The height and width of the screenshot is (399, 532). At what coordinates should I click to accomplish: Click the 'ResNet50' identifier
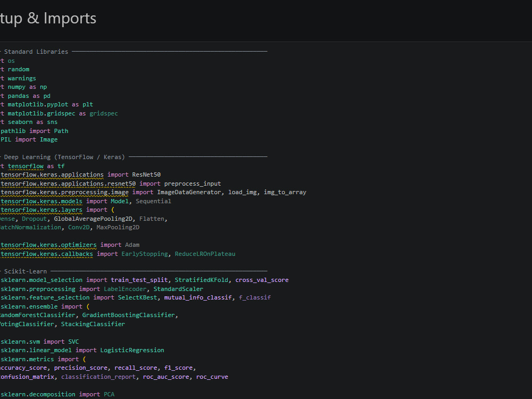(147, 174)
